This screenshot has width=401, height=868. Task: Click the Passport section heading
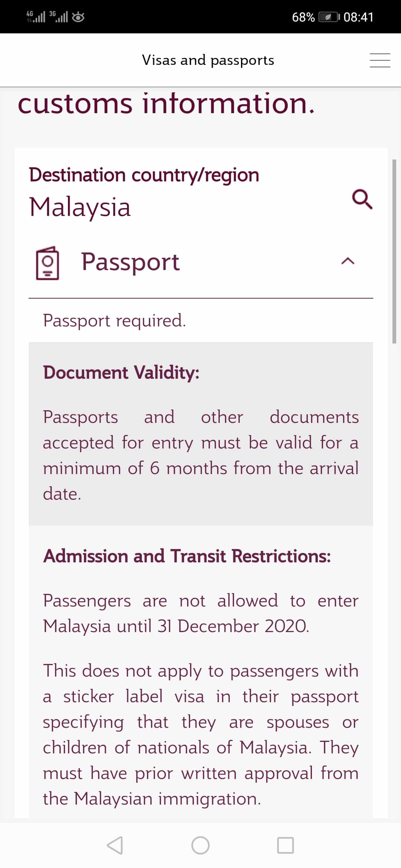coord(130,262)
